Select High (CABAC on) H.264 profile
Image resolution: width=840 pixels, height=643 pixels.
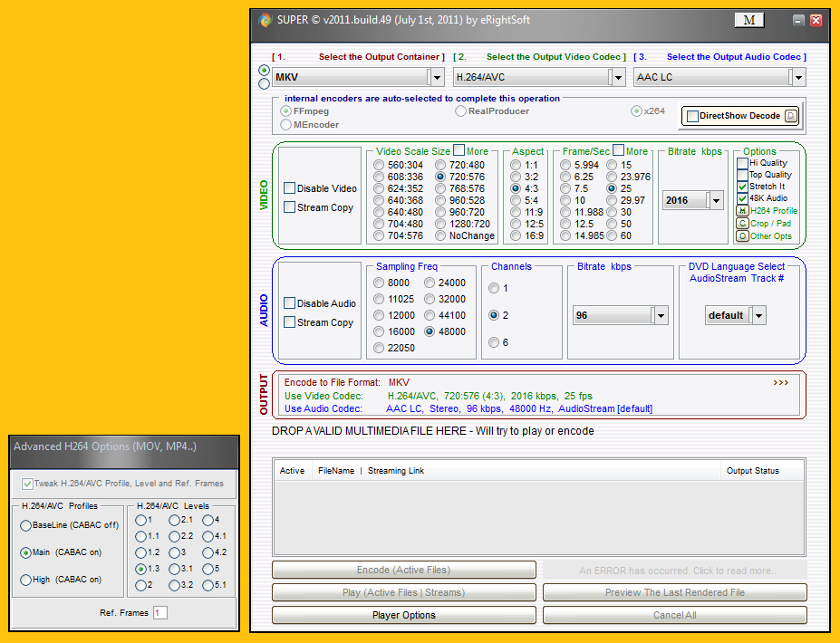point(25,580)
